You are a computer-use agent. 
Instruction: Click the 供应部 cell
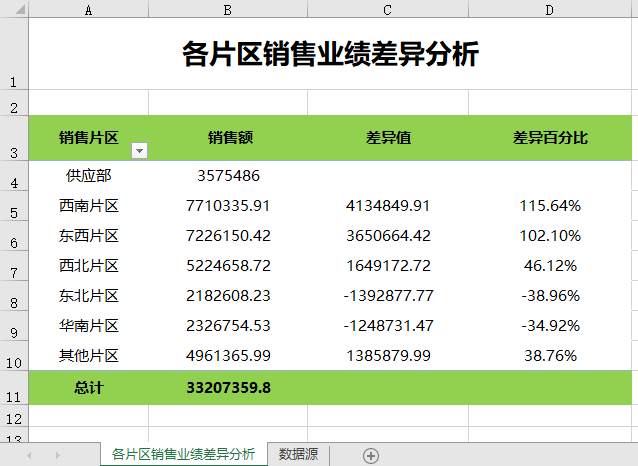click(89, 176)
